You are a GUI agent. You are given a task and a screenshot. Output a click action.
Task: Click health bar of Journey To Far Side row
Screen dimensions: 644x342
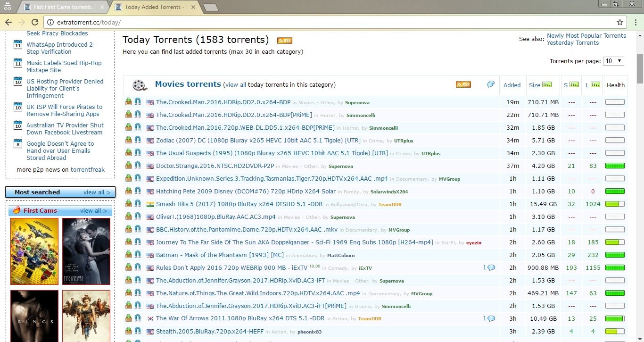pyautogui.click(x=615, y=242)
